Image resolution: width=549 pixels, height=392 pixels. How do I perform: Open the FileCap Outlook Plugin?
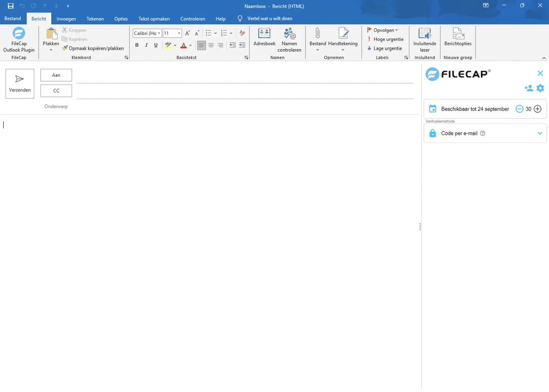click(19, 40)
